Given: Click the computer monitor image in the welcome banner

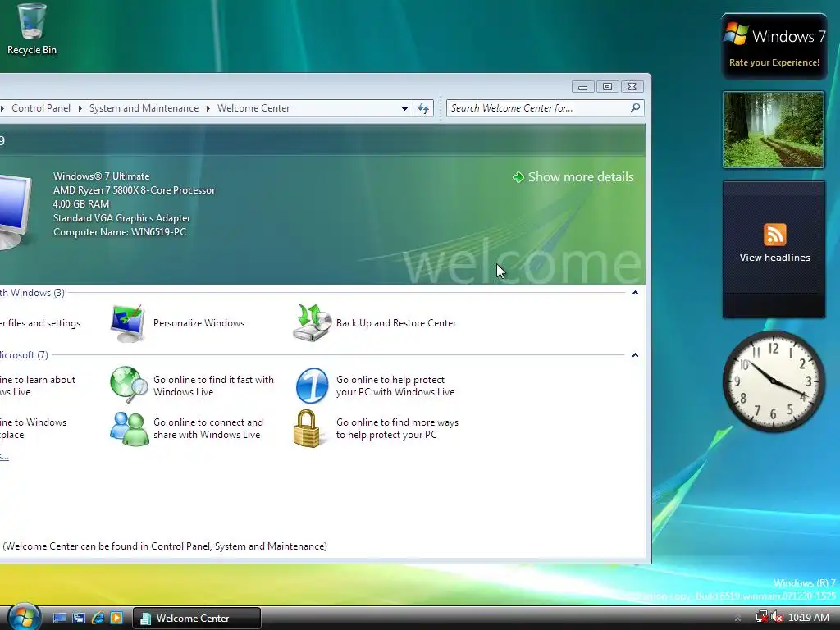Looking at the screenshot, I should [15, 212].
